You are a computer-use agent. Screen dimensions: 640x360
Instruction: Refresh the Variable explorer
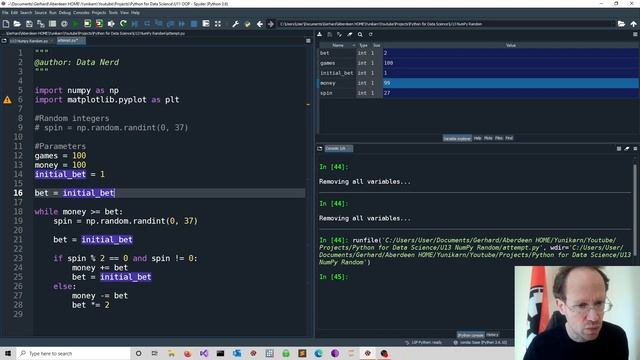click(371, 35)
